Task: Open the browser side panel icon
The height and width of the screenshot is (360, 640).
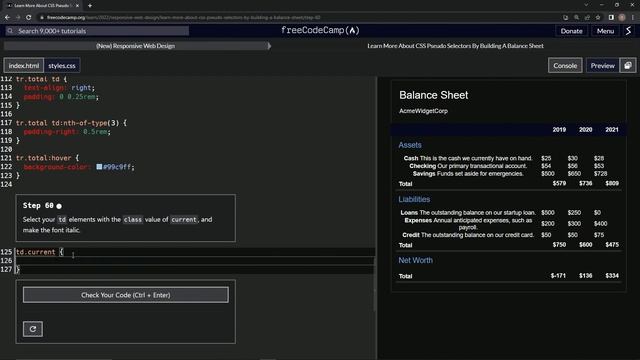Action: point(611,18)
